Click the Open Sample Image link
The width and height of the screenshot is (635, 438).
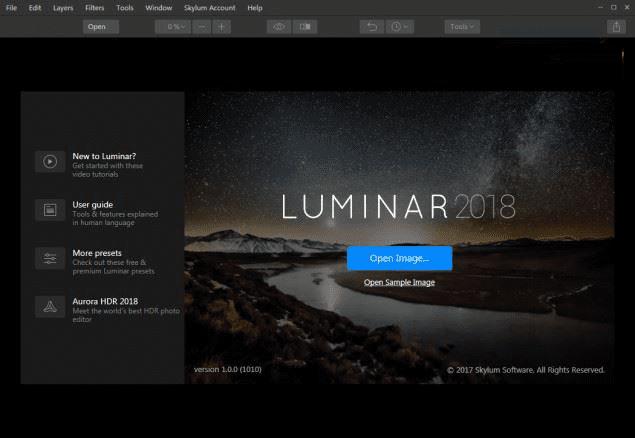tap(399, 282)
